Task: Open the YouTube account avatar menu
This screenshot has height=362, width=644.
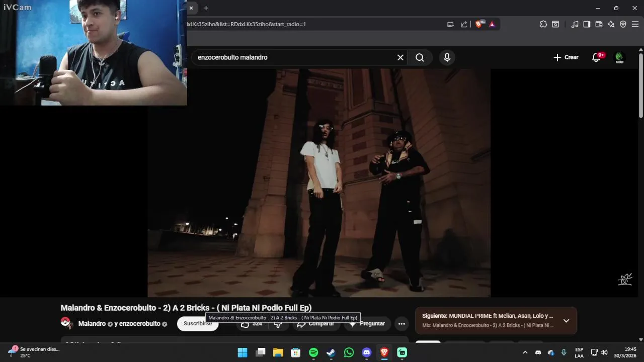Action: (x=619, y=57)
